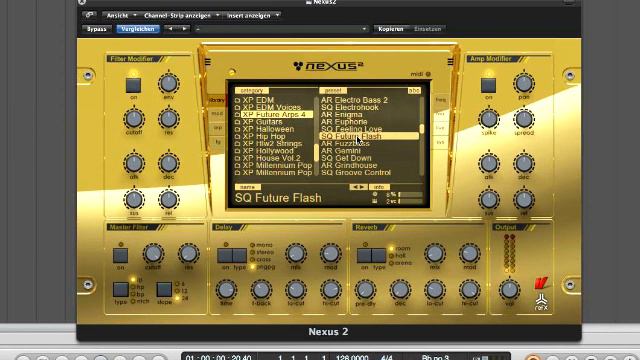The height and width of the screenshot is (360, 640).
Task: Click the Reverb pre-dly knob
Action: click(365, 290)
